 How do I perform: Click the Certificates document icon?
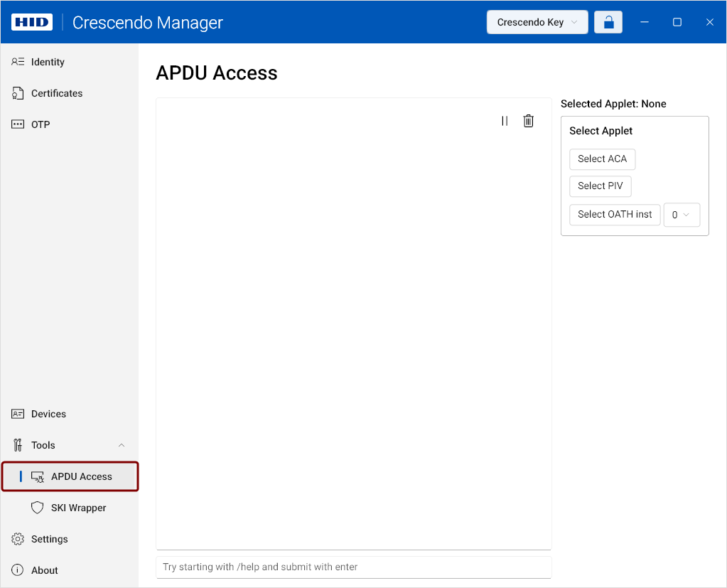tap(18, 93)
